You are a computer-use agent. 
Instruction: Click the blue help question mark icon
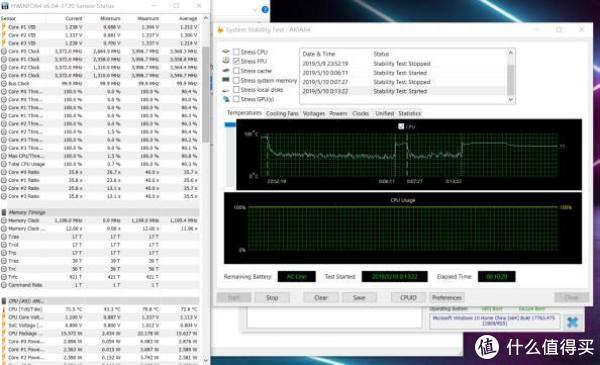point(265,10)
